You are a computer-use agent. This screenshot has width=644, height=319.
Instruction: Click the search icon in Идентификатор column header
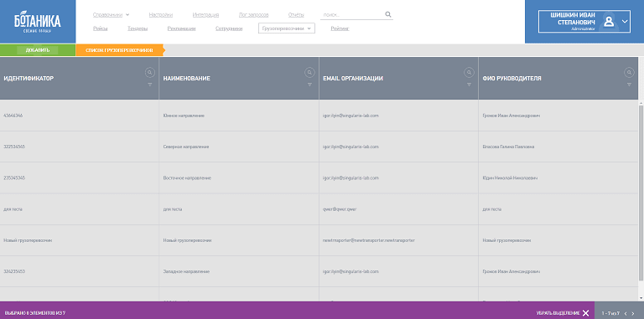[150, 73]
